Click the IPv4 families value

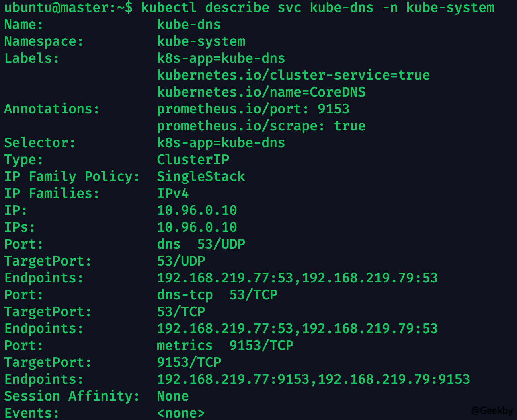(x=173, y=194)
